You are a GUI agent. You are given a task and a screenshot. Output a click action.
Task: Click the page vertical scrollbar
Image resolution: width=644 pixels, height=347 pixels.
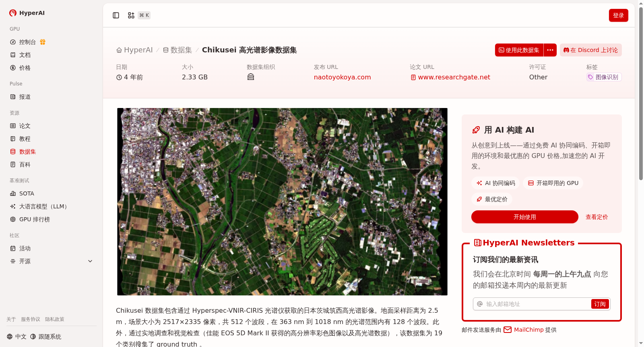click(x=641, y=93)
